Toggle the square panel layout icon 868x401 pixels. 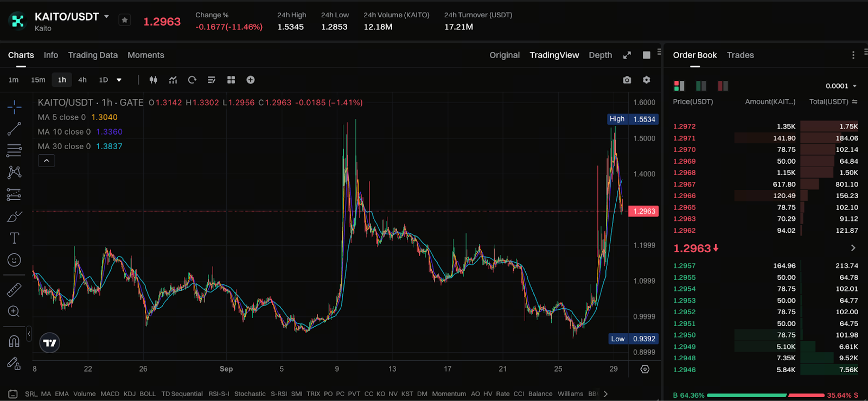(x=647, y=55)
